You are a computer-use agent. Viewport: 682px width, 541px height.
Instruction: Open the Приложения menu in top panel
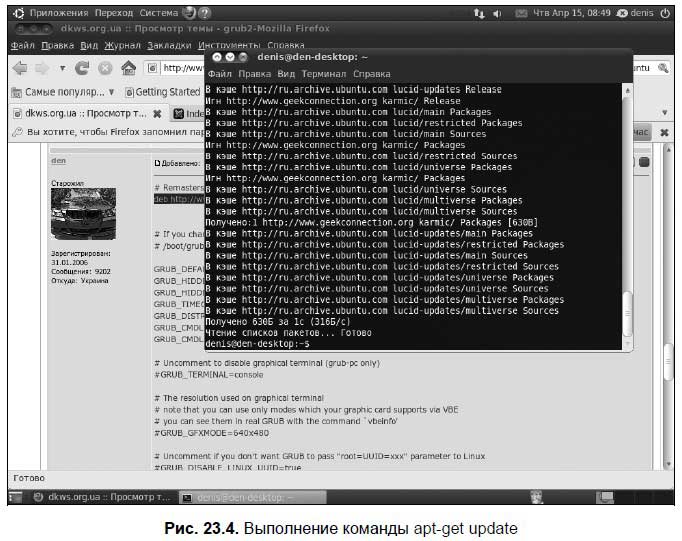(59, 13)
